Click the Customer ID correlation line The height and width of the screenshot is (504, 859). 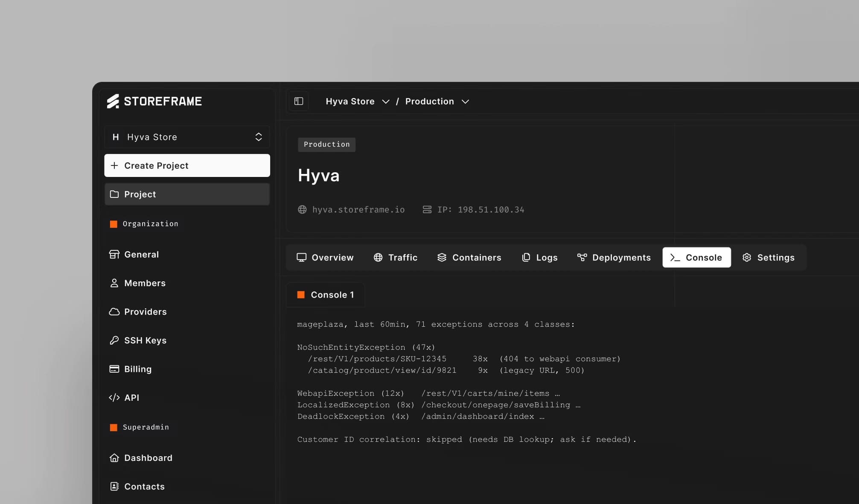467,439
